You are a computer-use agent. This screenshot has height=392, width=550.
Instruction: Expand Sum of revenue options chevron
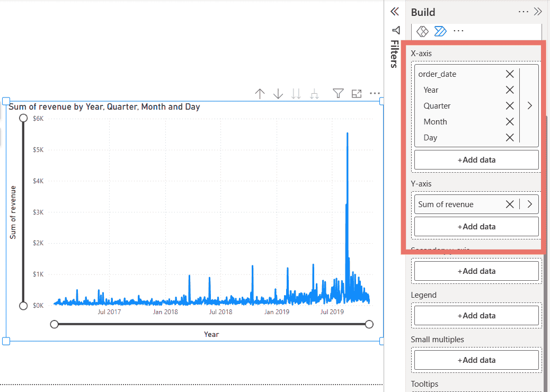click(x=530, y=204)
